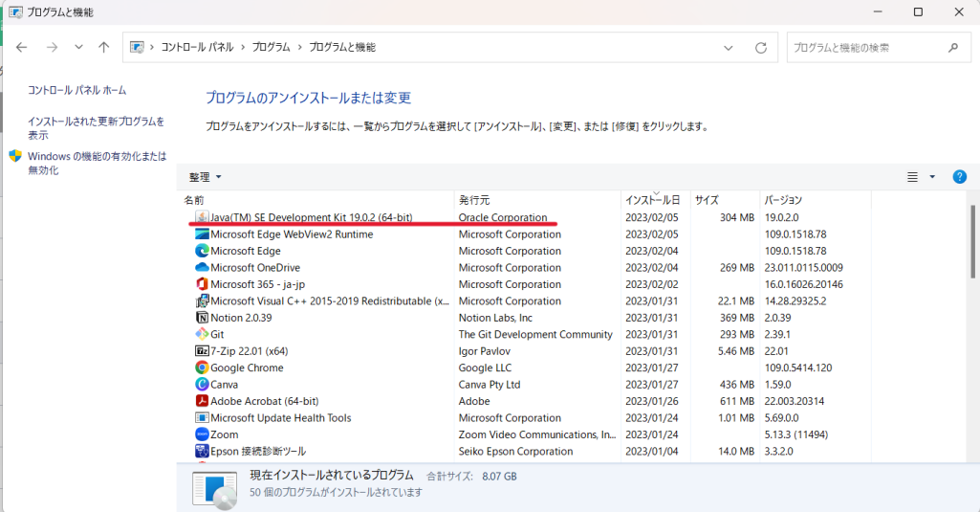
Task: Click コントロール パネル breadcrumb
Action: tap(197, 47)
